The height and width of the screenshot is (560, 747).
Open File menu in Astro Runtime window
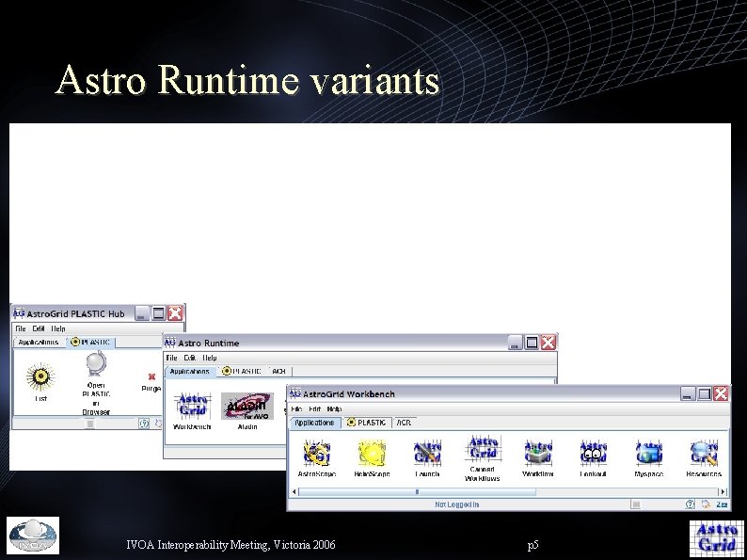[x=171, y=358]
